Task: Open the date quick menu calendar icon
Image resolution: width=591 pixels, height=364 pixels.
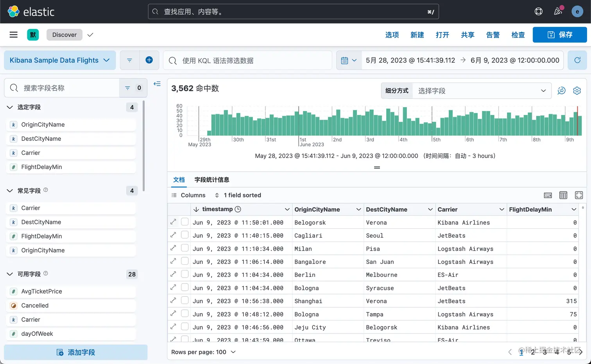Action: click(x=349, y=60)
